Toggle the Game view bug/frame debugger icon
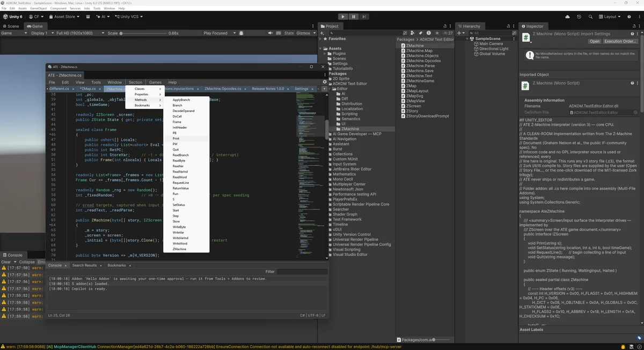Viewport: 644px width, 350px height. [x=241, y=33]
